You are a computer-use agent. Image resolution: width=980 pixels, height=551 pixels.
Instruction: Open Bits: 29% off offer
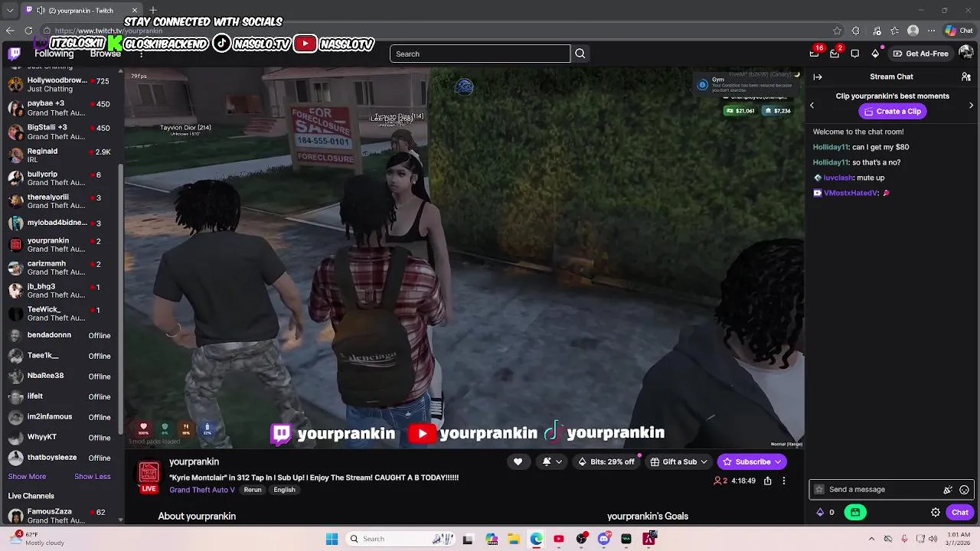coord(606,461)
